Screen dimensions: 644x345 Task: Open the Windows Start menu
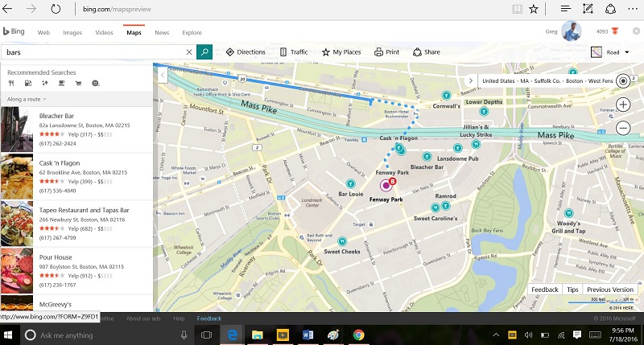click(x=8, y=335)
